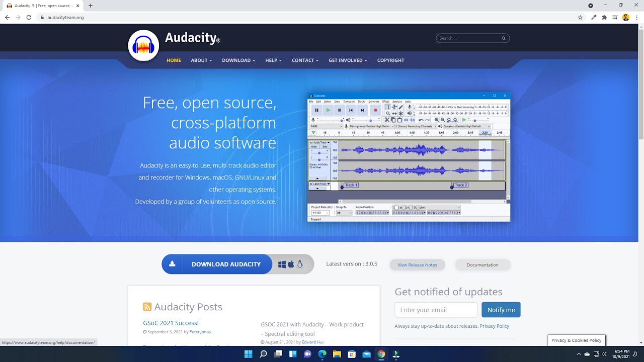The image size is (644, 362).
Task: Expand the CONTACT dropdown menu
Action: (x=305, y=60)
